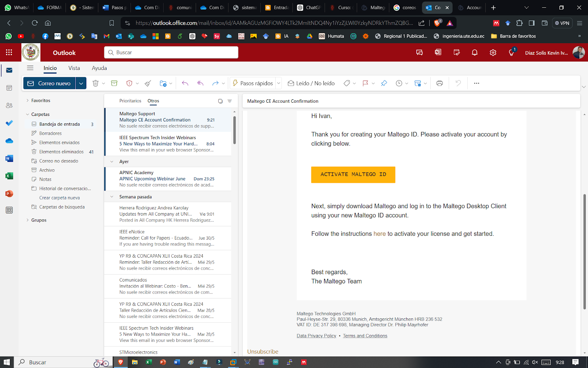Collapse the Carpetas folder group
The image size is (588, 368).
tap(27, 114)
